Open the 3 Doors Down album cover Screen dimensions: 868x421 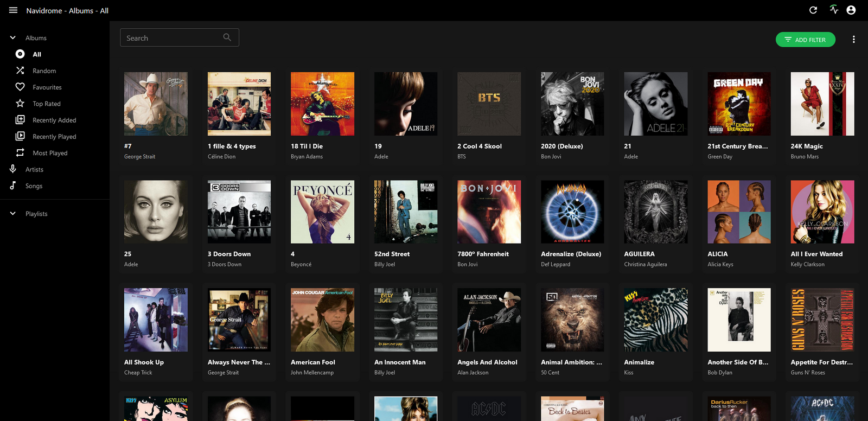point(239,212)
